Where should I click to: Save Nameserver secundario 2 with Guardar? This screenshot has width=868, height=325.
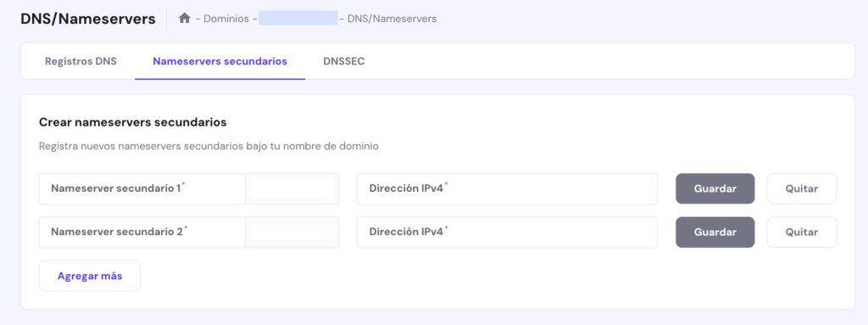click(715, 232)
